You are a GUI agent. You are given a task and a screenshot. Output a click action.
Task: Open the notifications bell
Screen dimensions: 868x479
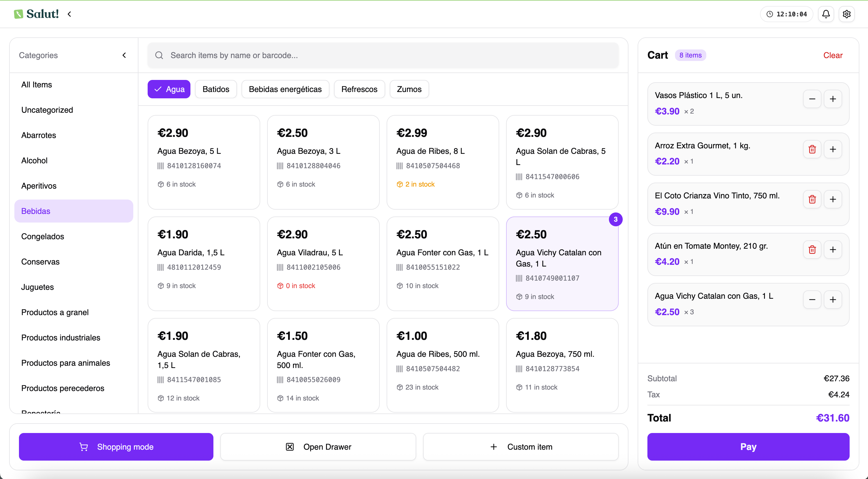pyautogui.click(x=826, y=14)
